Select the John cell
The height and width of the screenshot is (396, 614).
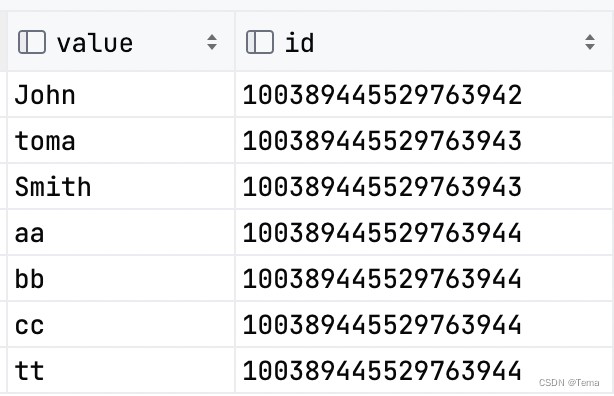tap(121, 94)
